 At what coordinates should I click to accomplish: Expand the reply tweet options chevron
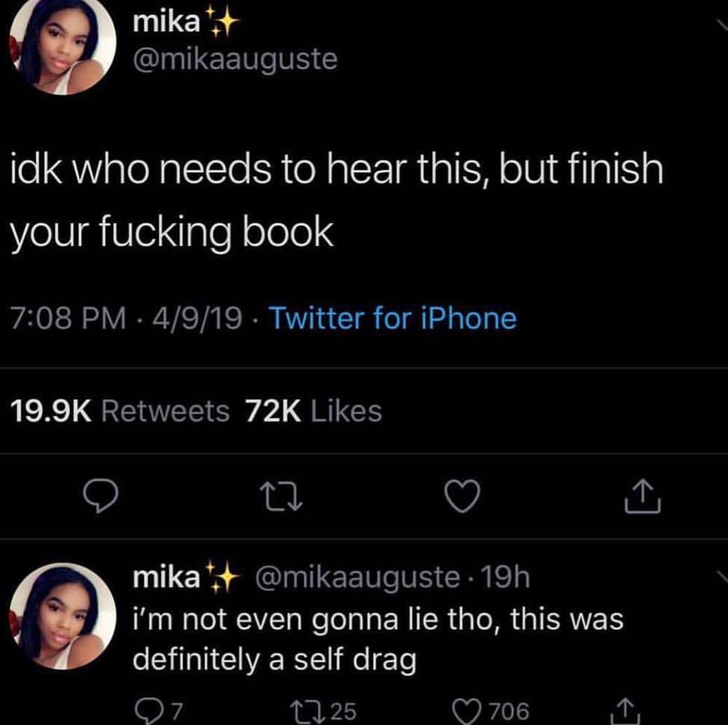click(721, 577)
